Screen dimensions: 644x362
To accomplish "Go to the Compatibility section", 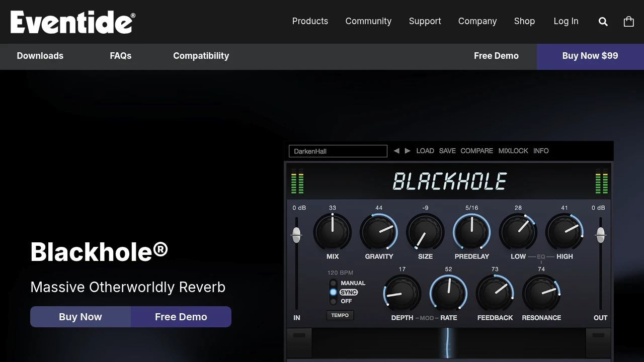I will pos(201,56).
